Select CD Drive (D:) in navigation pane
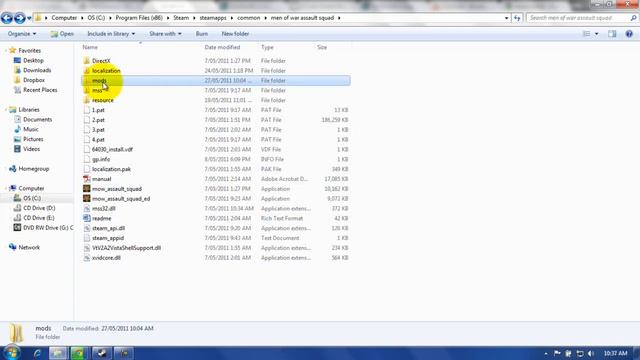Viewport: 640px width, 360px height. [39, 208]
